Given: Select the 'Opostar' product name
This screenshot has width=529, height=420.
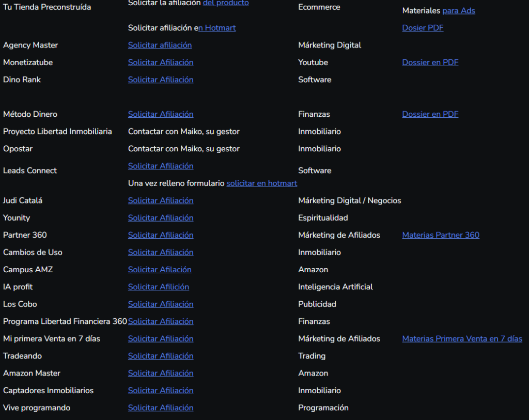Looking at the screenshot, I should click(18, 149).
